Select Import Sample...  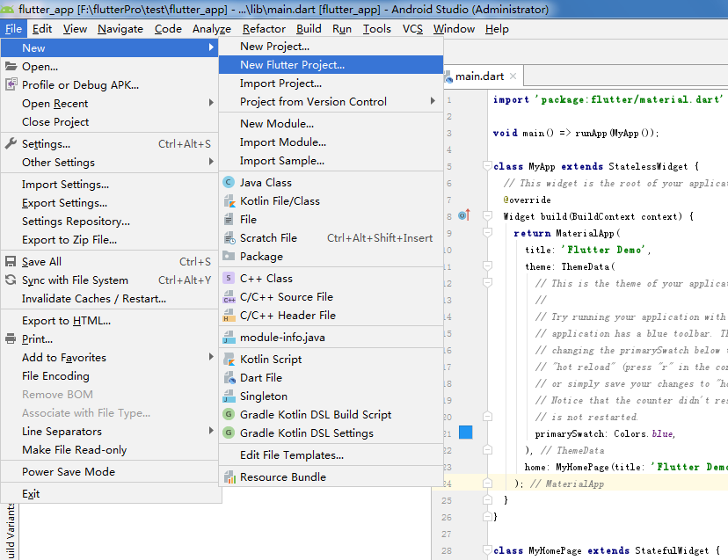331,161
